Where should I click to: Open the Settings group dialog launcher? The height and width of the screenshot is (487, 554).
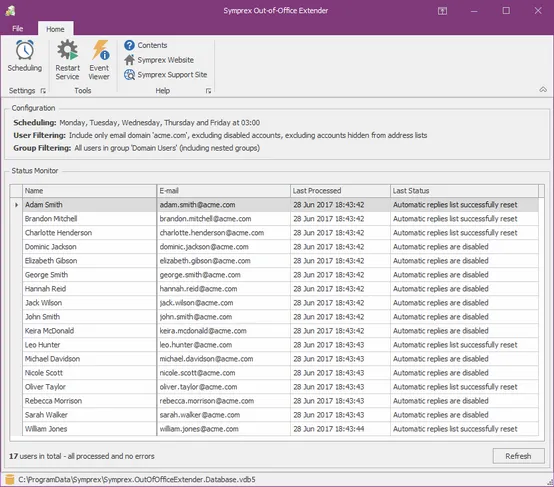coord(43,91)
